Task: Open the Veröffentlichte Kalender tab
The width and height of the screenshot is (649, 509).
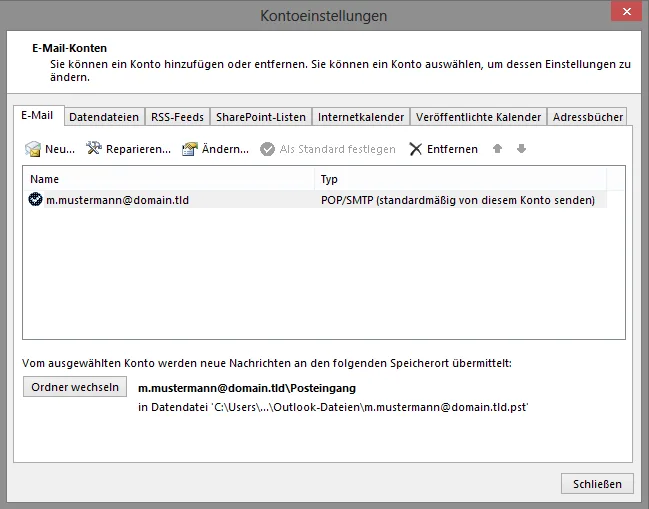Action: (x=478, y=117)
